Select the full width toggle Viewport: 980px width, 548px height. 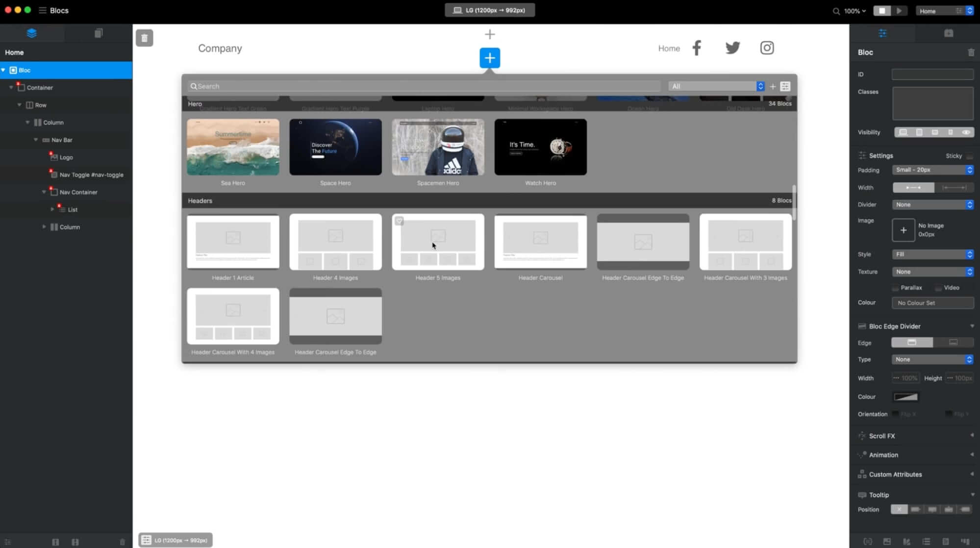pyautogui.click(x=954, y=188)
